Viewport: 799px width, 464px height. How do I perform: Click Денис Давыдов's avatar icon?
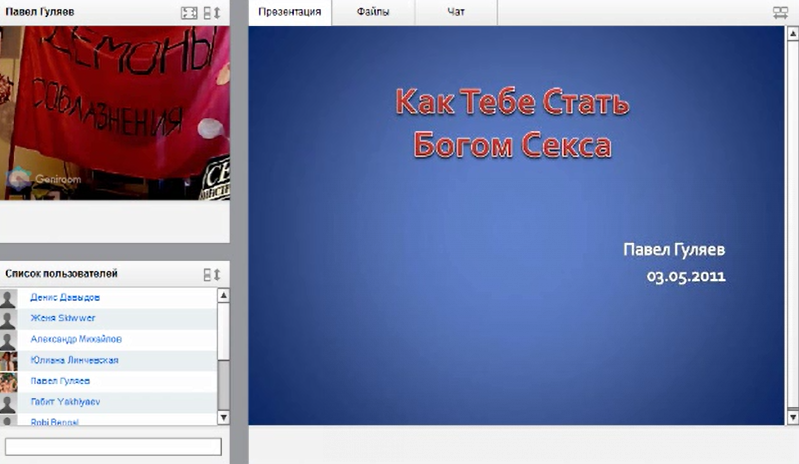pyautogui.click(x=9, y=298)
